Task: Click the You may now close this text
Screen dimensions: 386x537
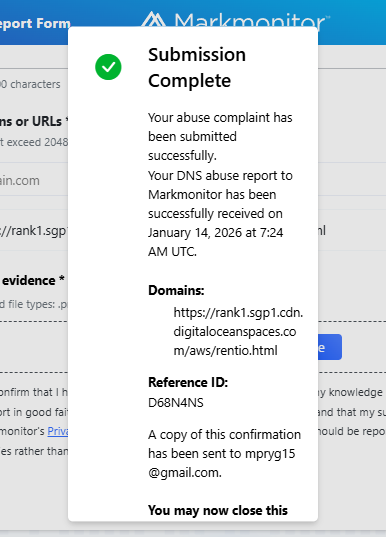Action: 218,510
